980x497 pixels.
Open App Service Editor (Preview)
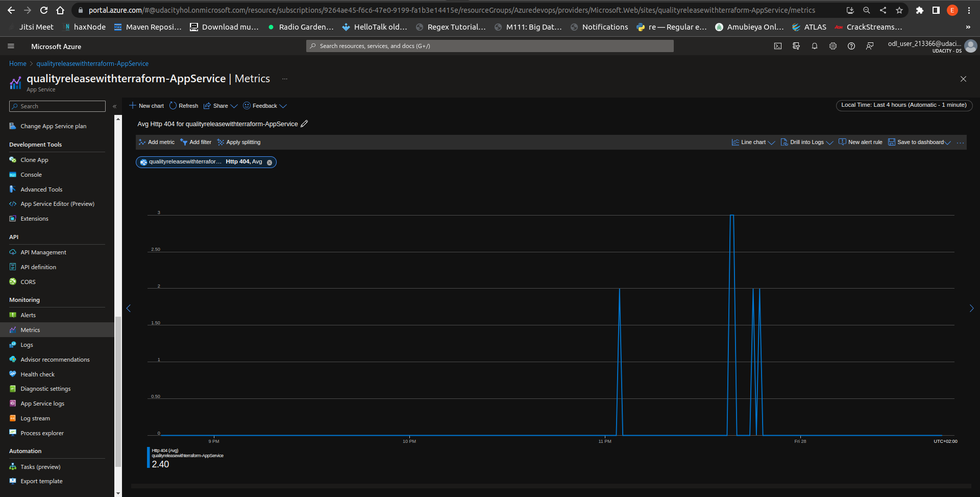click(x=57, y=204)
